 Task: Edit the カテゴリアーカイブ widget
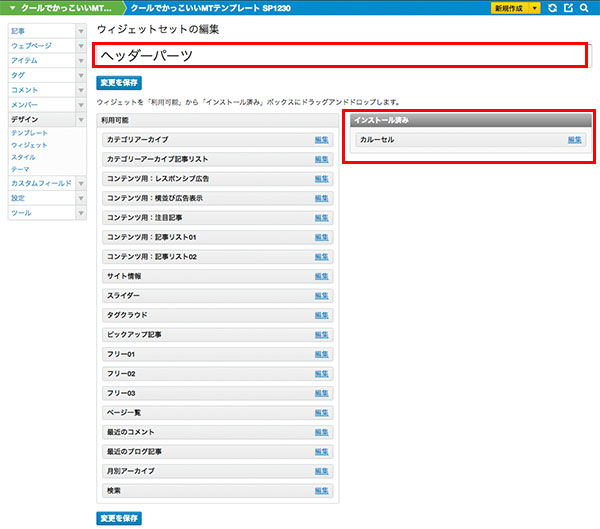pyautogui.click(x=321, y=140)
